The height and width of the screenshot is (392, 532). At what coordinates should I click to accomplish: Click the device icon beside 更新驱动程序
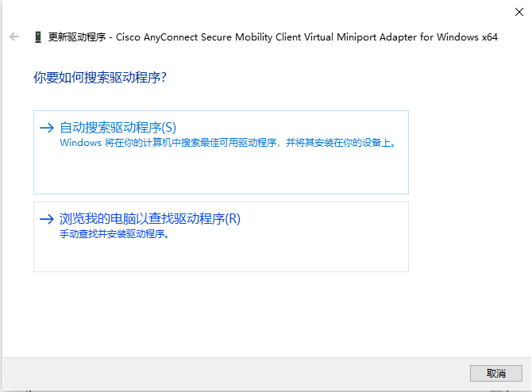click(37, 37)
